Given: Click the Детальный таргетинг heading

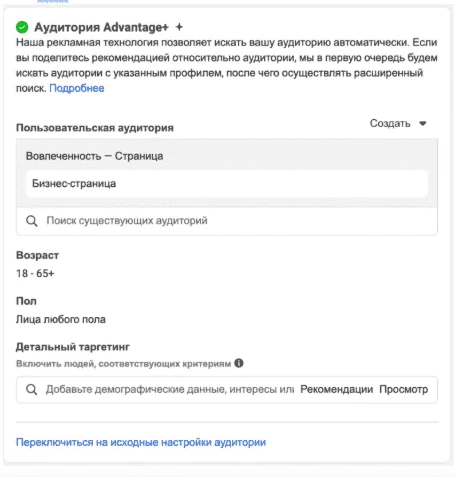Looking at the screenshot, I should coord(73,347).
